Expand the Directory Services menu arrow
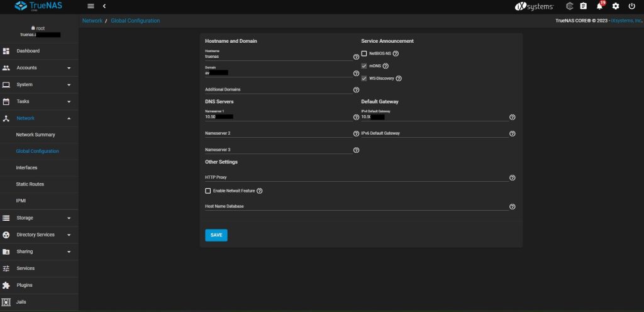 pyautogui.click(x=69, y=235)
